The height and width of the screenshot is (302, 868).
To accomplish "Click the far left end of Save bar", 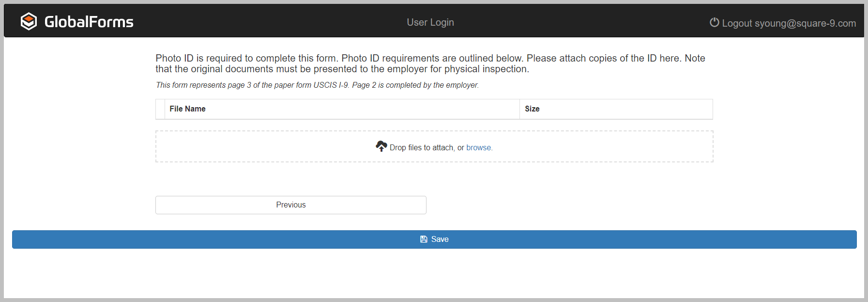I will (x=29, y=239).
